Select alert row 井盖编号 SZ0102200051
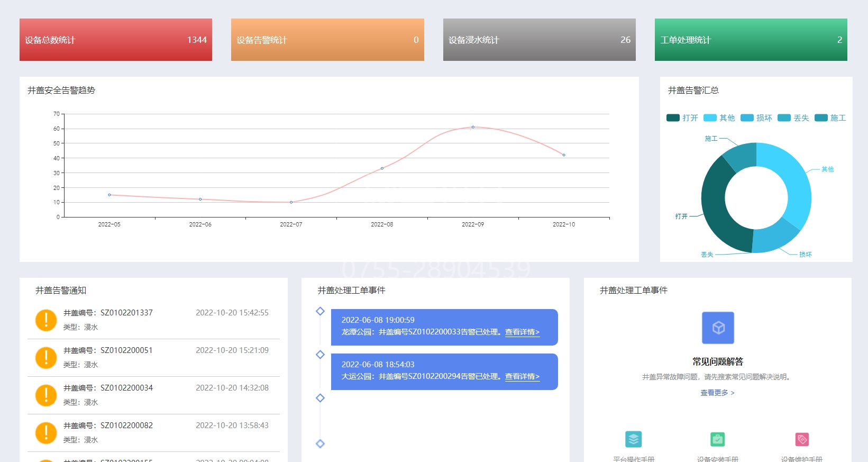 [x=153, y=358]
